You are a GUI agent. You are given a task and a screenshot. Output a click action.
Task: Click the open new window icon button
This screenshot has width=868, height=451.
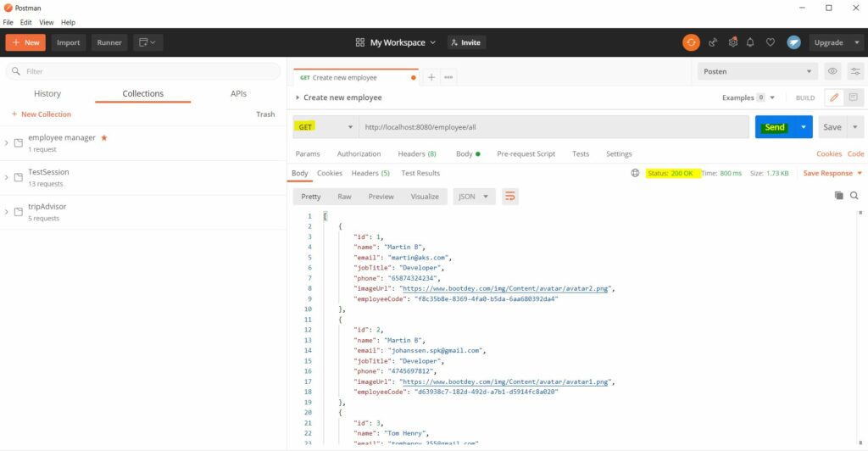tap(147, 42)
